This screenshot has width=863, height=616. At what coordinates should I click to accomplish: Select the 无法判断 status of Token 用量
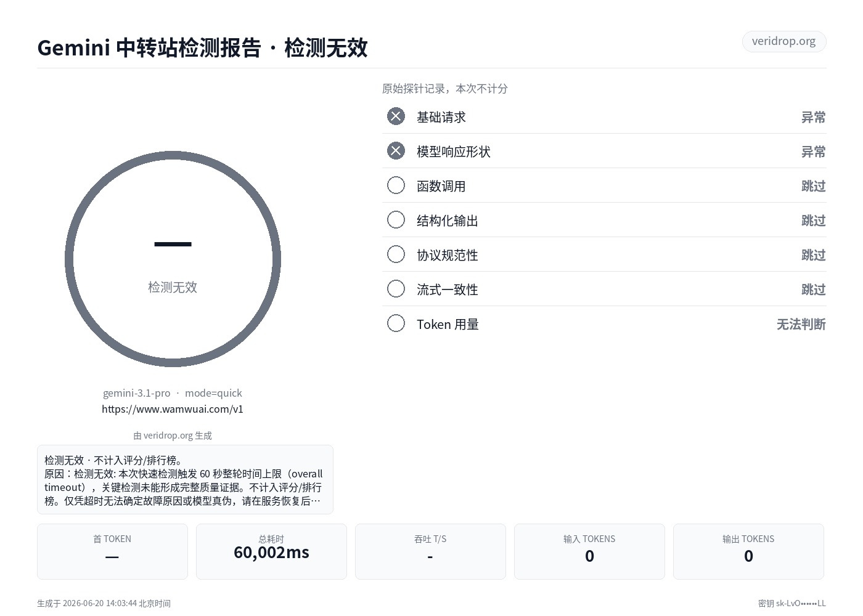click(801, 324)
